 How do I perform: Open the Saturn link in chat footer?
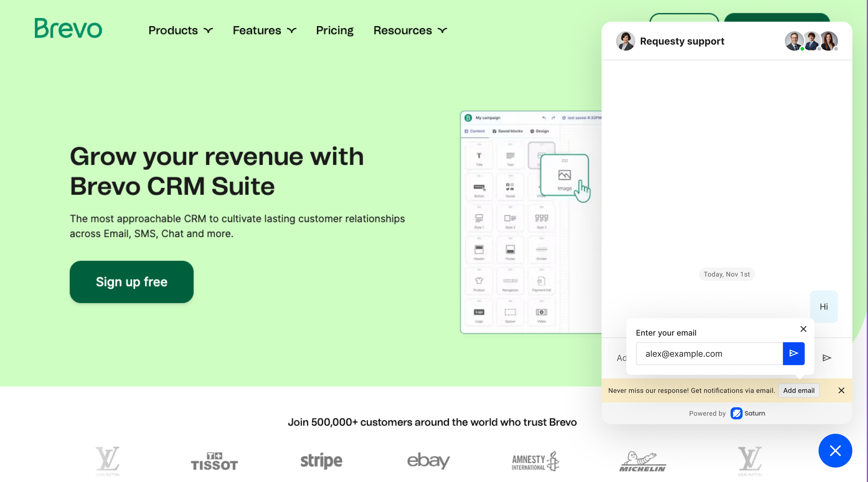click(748, 413)
